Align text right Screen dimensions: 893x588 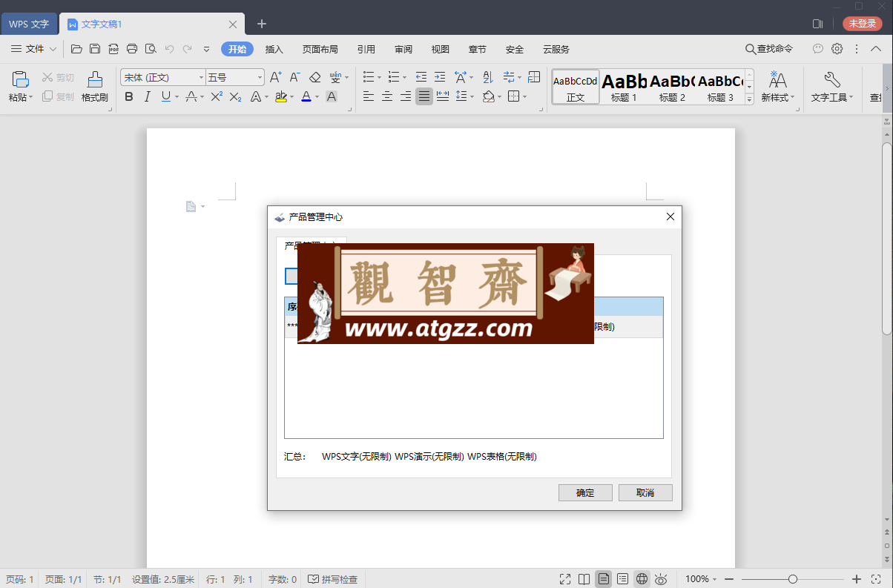[x=406, y=96]
